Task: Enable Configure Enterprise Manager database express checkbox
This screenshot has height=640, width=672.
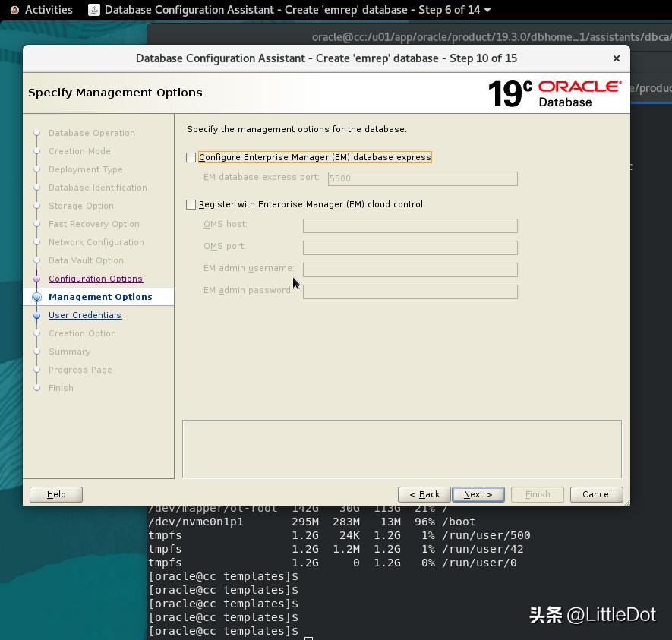Action: 191,158
